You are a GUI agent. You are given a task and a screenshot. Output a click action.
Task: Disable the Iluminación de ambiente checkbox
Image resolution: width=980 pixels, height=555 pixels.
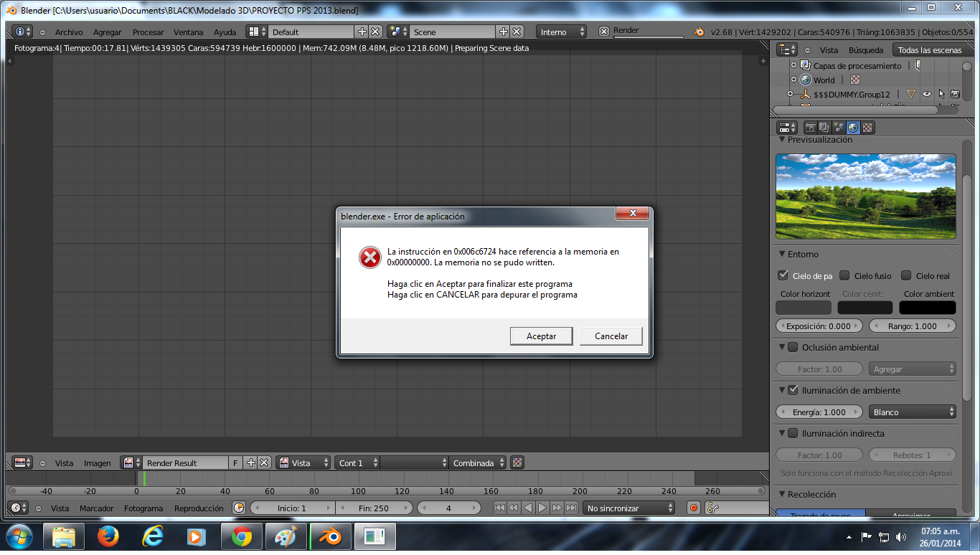(793, 390)
